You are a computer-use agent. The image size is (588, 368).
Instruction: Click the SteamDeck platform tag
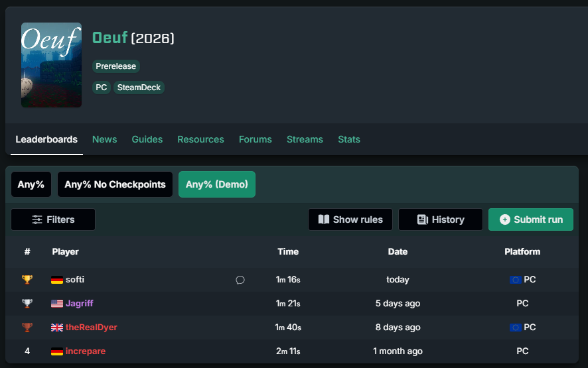pyautogui.click(x=139, y=88)
